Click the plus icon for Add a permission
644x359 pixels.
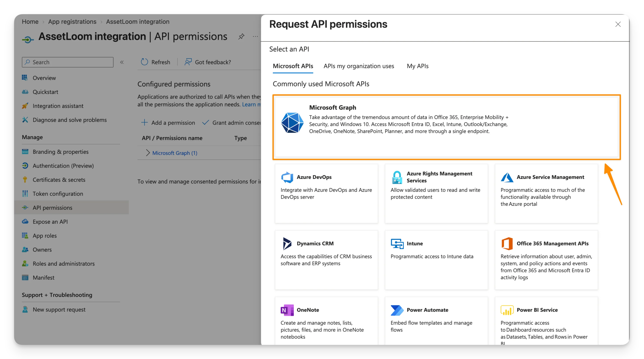click(144, 122)
